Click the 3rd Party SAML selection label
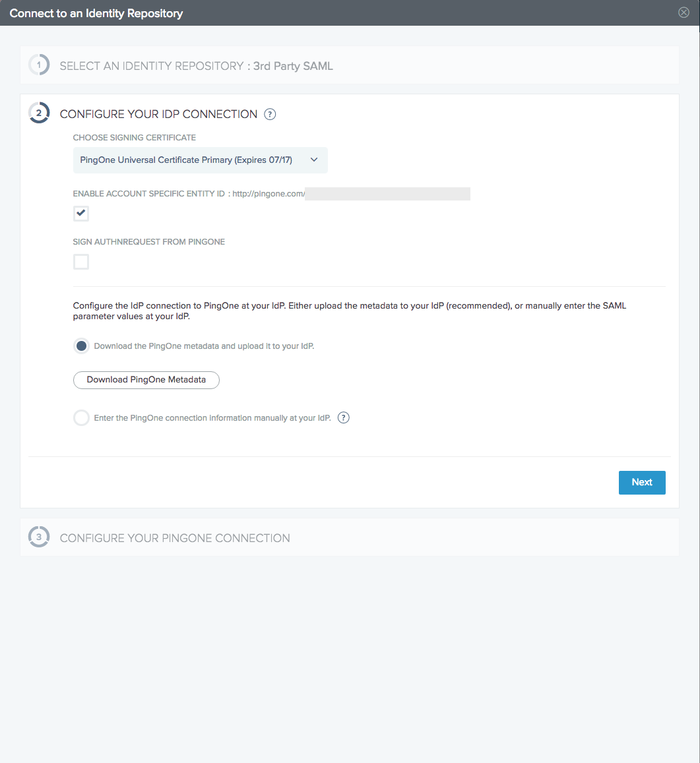The height and width of the screenshot is (763, 700). [x=293, y=66]
